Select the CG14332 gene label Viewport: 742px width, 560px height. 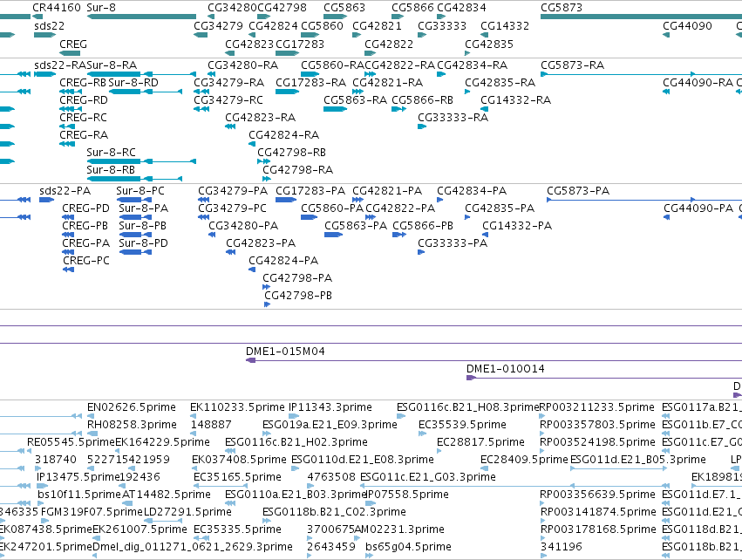tap(505, 26)
